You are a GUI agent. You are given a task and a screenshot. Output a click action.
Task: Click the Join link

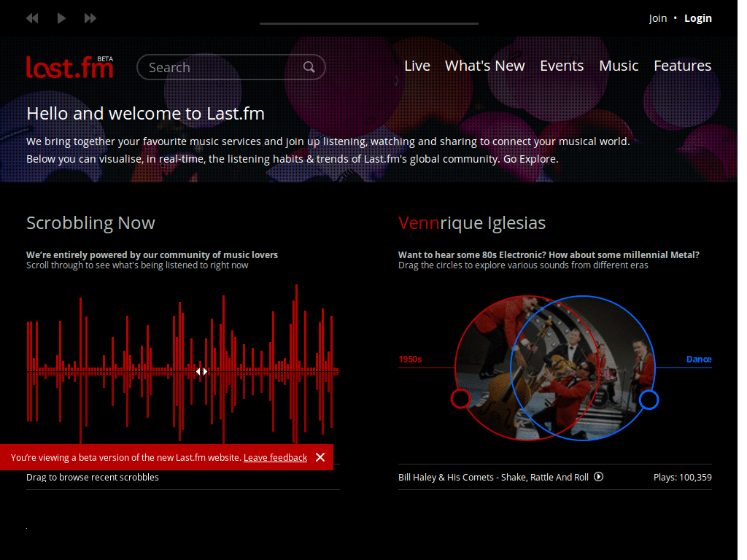pos(657,17)
